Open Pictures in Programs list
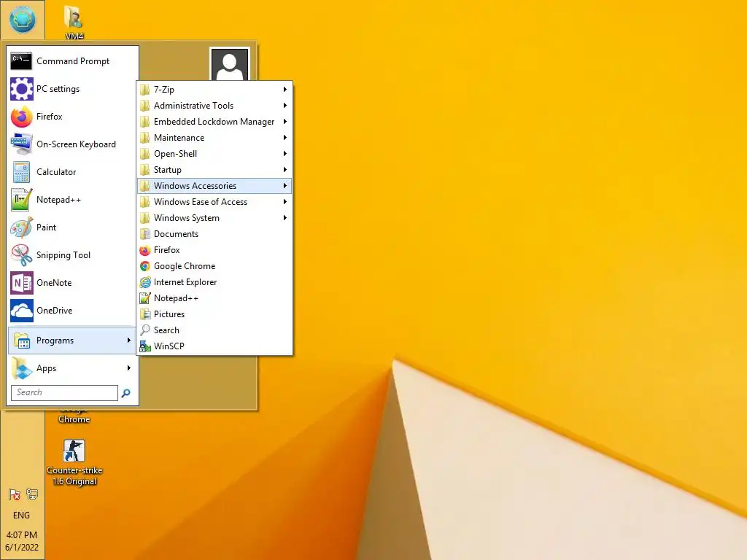This screenshot has width=747, height=560. pyautogui.click(x=214, y=314)
